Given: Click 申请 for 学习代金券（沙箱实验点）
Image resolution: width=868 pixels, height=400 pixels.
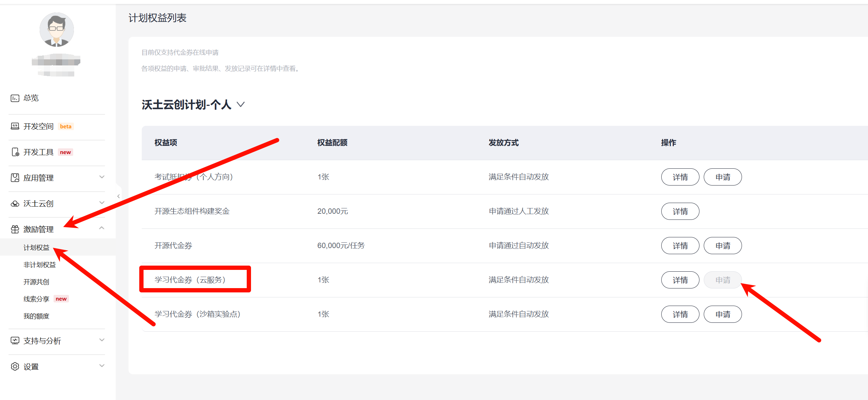Looking at the screenshot, I should pos(722,314).
